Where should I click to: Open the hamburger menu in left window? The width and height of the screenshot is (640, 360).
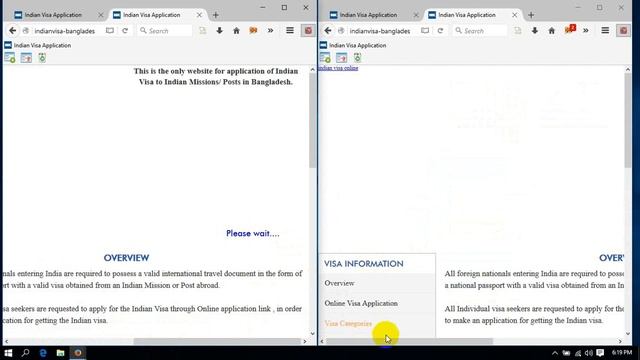[290, 31]
